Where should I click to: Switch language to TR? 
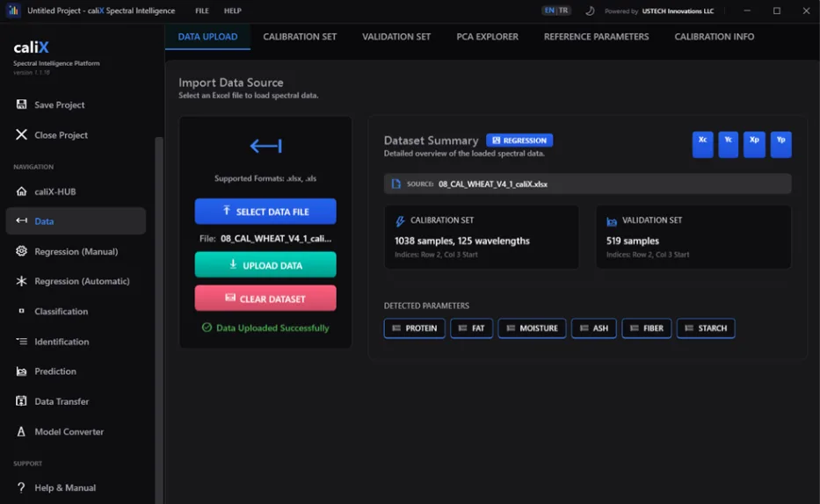coord(563,11)
